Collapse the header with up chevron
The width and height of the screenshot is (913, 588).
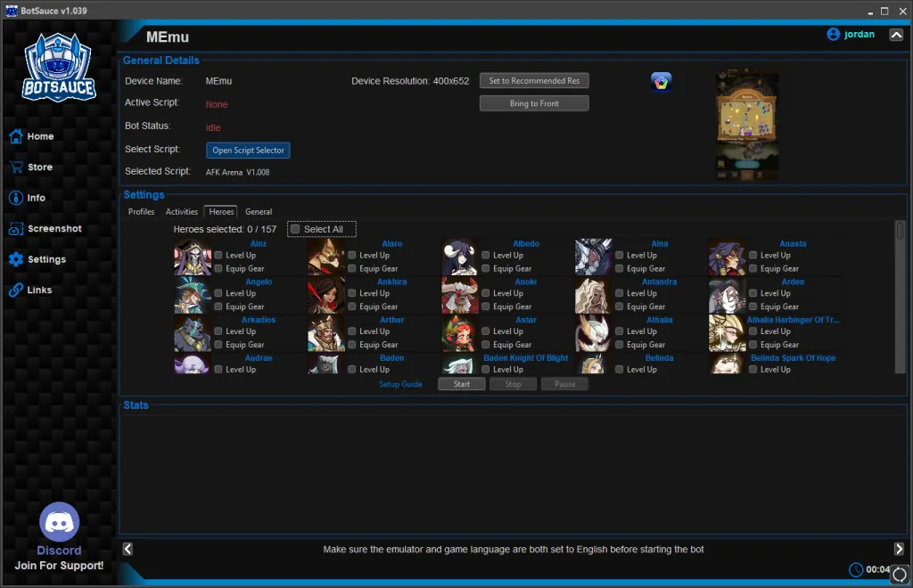coord(896,35)
